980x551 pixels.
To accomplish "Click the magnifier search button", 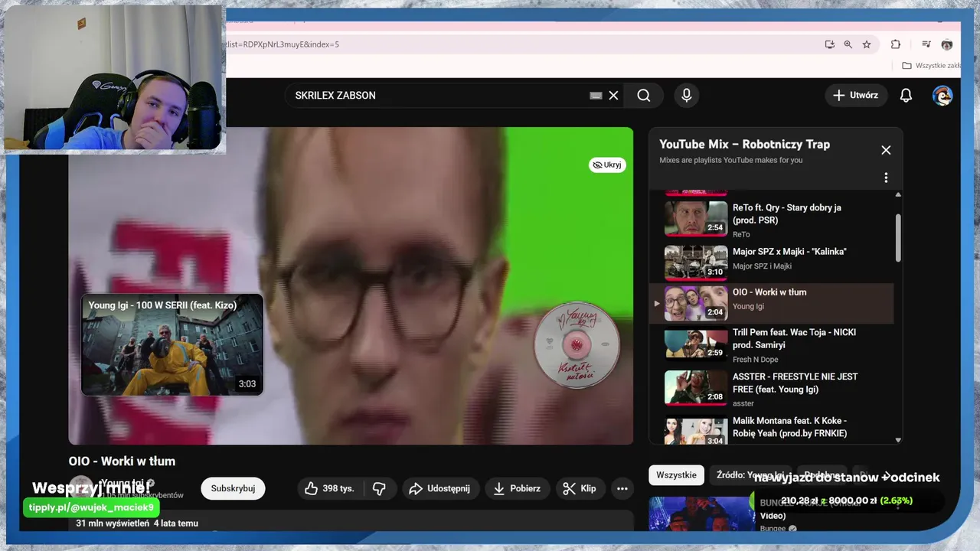I will pyautogui.click(x=644, y=96).
